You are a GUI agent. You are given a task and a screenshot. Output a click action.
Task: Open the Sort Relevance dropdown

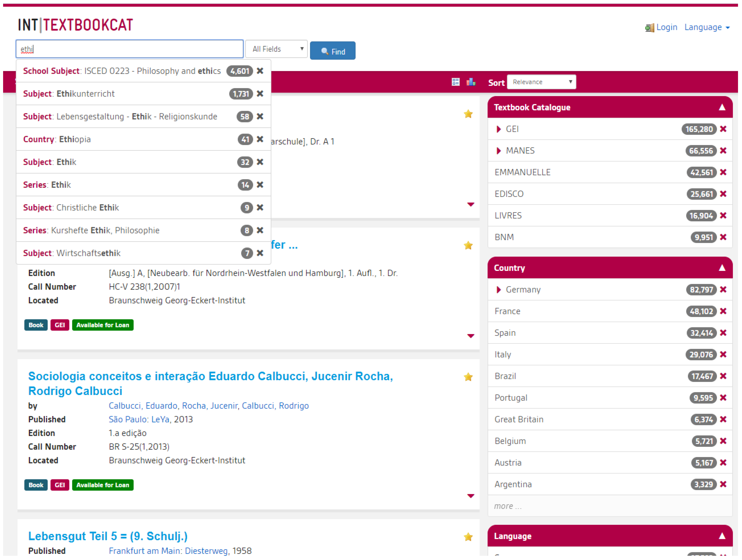(x=541, y=82)
